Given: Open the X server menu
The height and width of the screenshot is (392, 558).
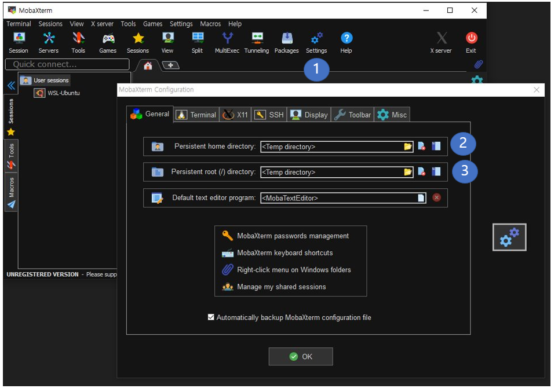Looking at the screenshot, I should (x=102, y=24).
